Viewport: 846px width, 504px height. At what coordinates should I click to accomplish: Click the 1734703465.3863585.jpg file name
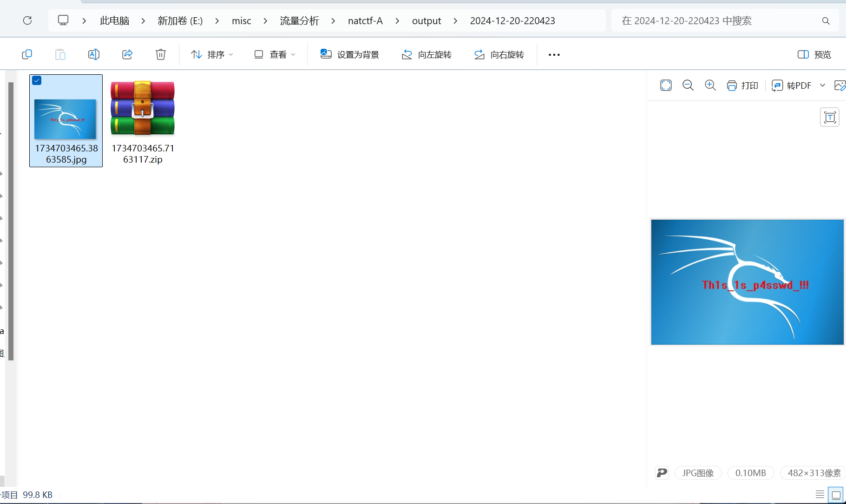[x=66, y=154]
